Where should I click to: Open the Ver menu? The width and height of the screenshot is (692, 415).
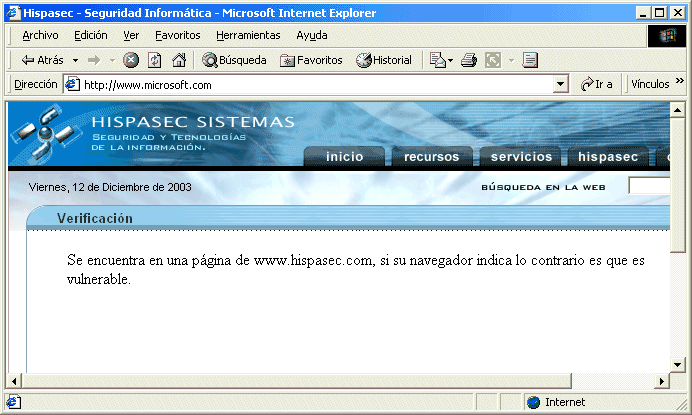(x=131, y=35)
